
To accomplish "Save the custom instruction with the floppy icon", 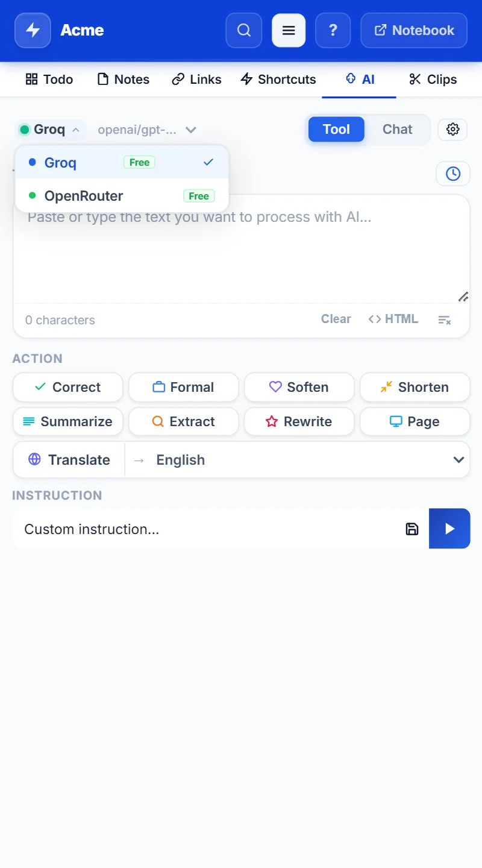I will pyautogui.click(x=412, y=529).
